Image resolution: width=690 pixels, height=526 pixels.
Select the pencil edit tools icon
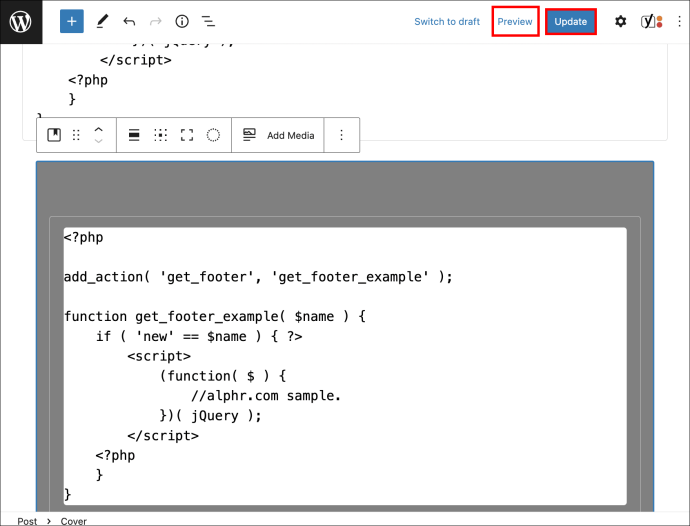click(102, 22)
